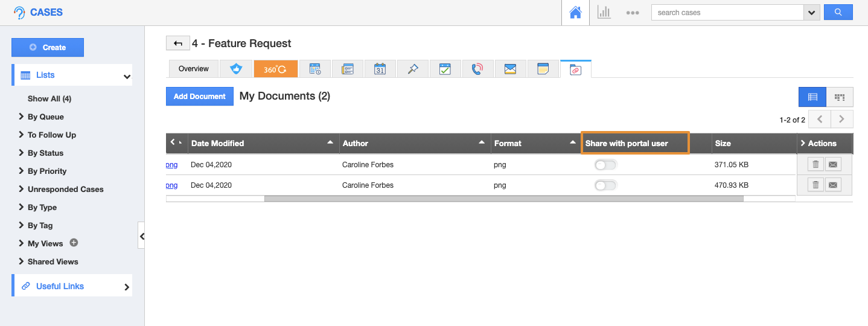The height and width of the screenshot is (326, 868).
Task: Email the 470.93 KB document
Action: [832, 185]
